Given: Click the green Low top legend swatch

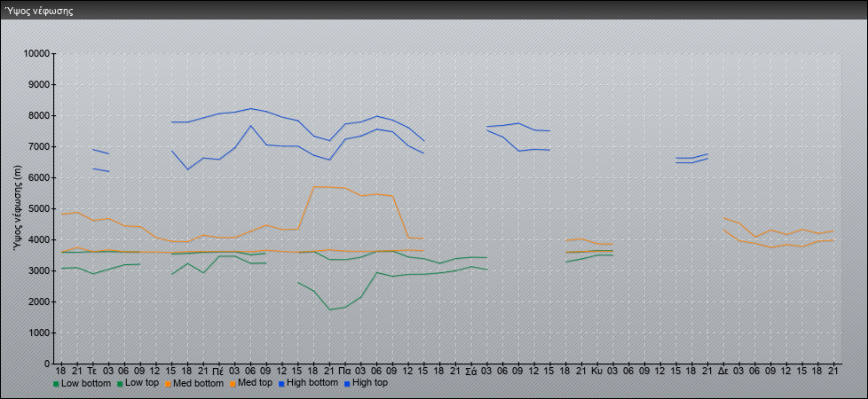Looking at the screenshot, I should click(120, 384).
